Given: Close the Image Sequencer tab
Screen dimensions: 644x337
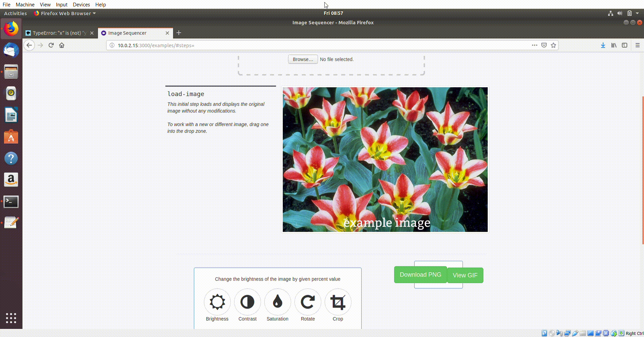Looking at the screenshot, I should click(167, 33).
